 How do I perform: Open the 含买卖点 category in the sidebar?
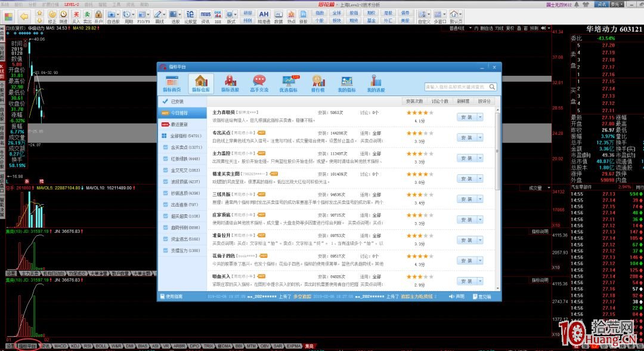click(x=182, y=147)
